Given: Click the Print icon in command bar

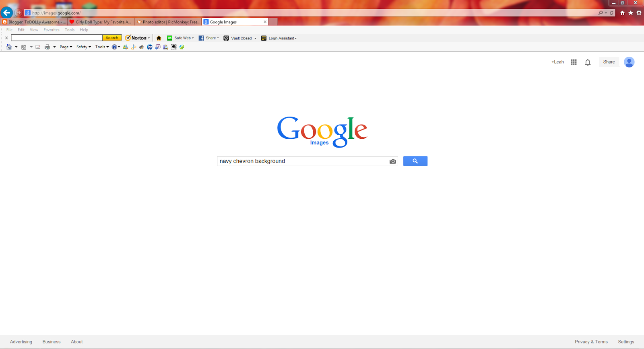Looking at the screenshot, I should [x=47, y=47].
